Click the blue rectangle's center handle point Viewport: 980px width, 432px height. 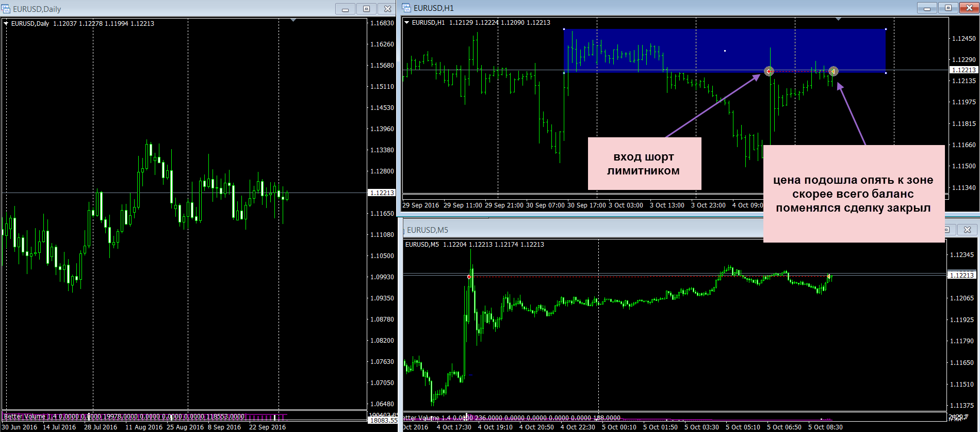725,51
